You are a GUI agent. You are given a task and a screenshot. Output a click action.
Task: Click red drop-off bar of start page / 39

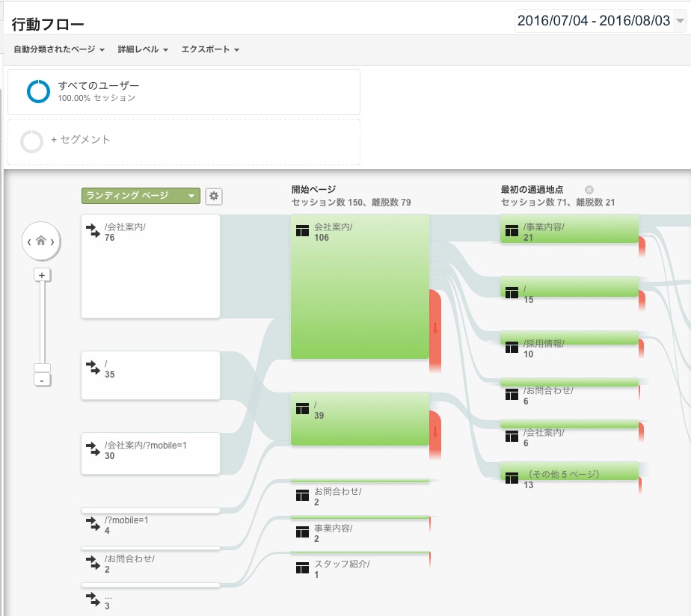[x=435, y=434]
